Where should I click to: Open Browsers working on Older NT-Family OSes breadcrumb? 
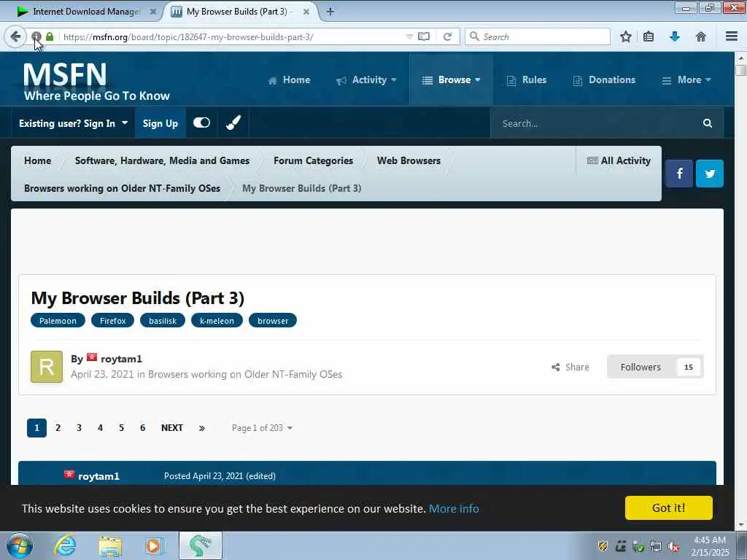tap(122, 188)
